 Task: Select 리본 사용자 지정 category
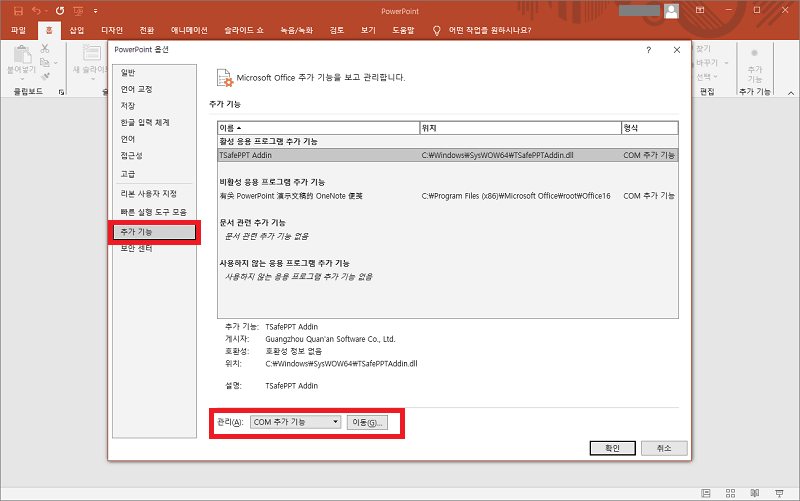click(x=154, y=194)
